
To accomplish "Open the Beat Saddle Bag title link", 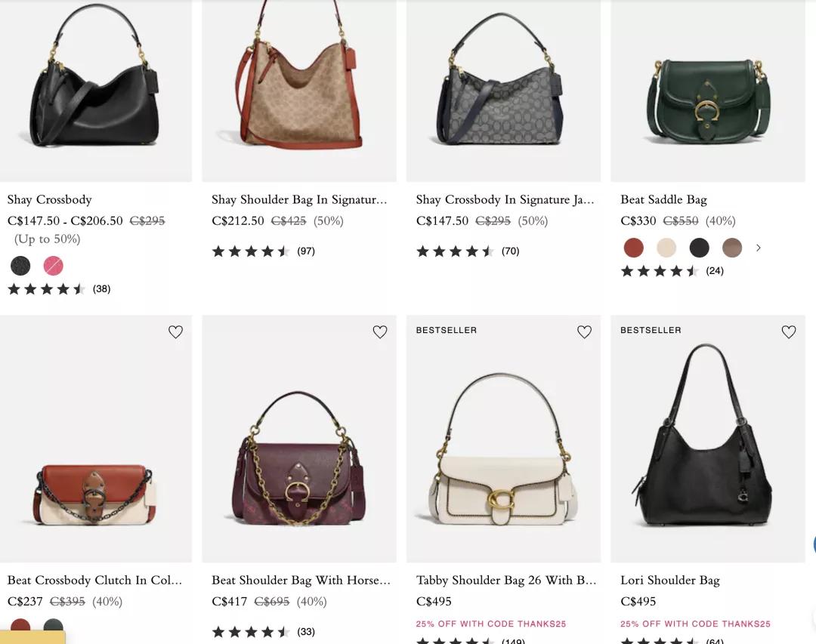I will tap(663, 199).
